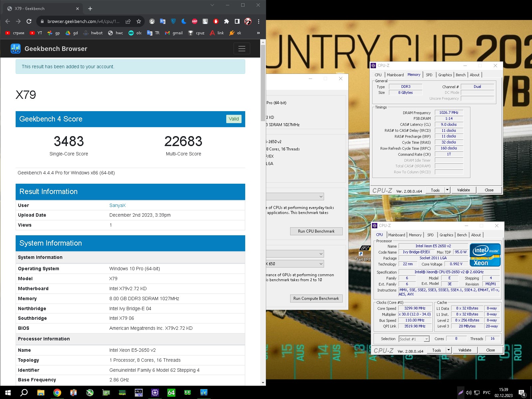The width and height of the screenshot is (532, 399).
Task: Open Memory tab in lower CPU-Z window
Action: coord(415,235)
